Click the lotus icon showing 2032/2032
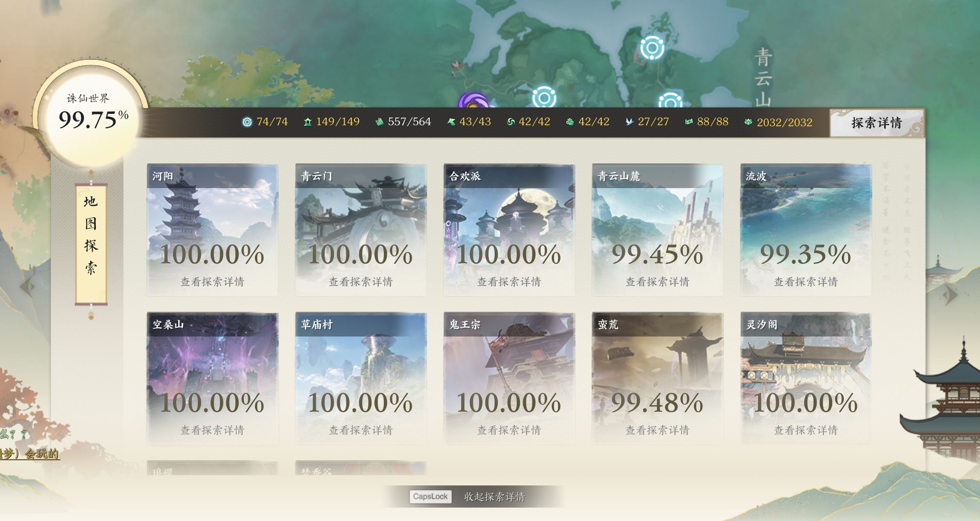Screen dimensions: 980x521 (x=749, y=122)
